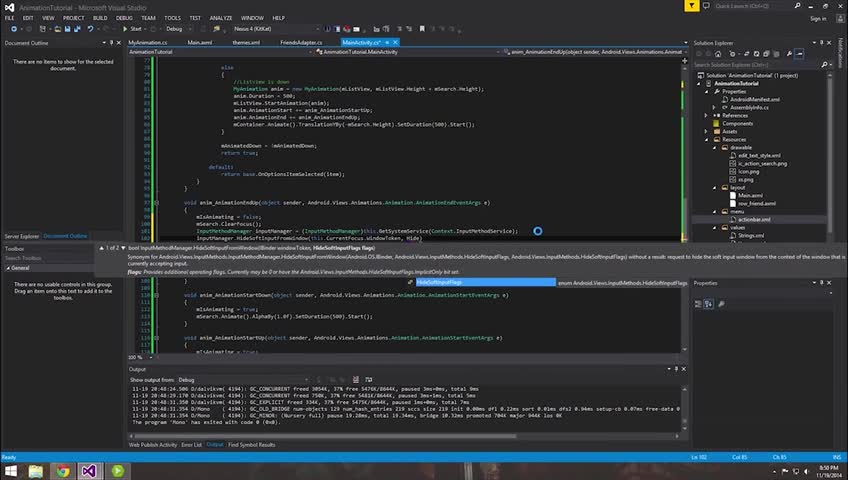
Task: Pin the Solution Explorer panel
Action: coord(822,43)
